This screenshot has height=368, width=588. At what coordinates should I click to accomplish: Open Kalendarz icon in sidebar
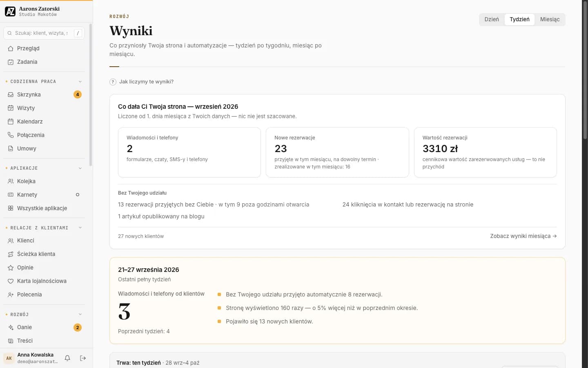click(x=11, y=121)
